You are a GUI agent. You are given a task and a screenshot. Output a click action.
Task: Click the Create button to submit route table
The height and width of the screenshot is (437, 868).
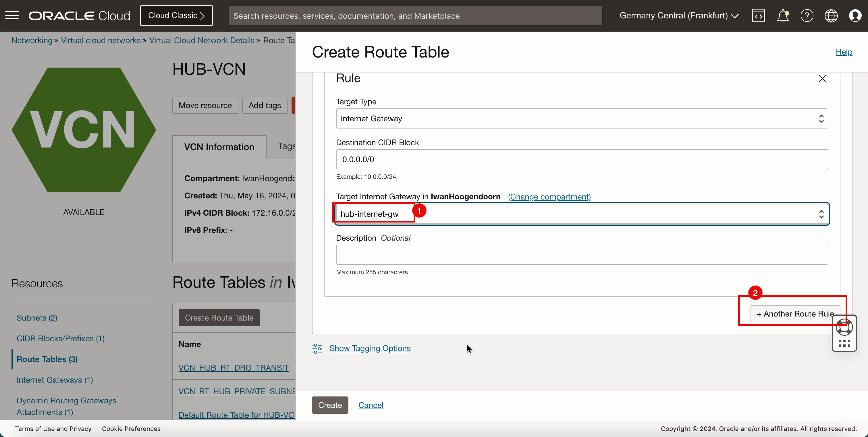click(x=330, y=405)
